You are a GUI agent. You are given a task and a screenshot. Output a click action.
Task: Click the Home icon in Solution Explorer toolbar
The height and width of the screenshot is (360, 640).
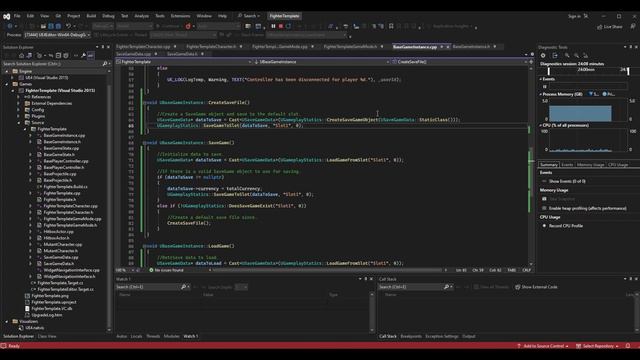[22, 56]
